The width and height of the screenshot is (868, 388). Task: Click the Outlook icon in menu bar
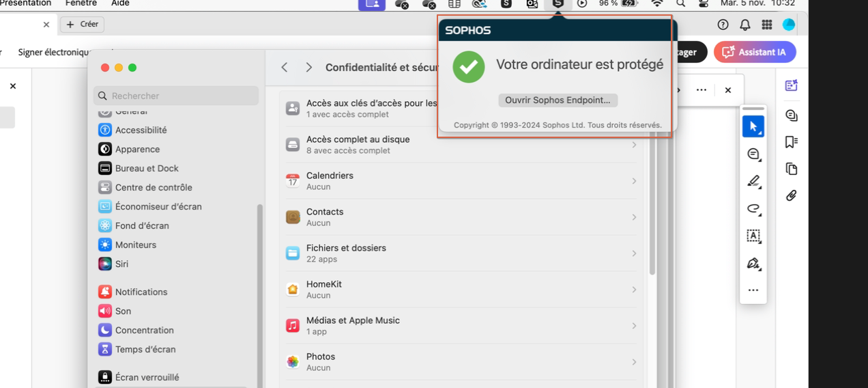(532, 3)
